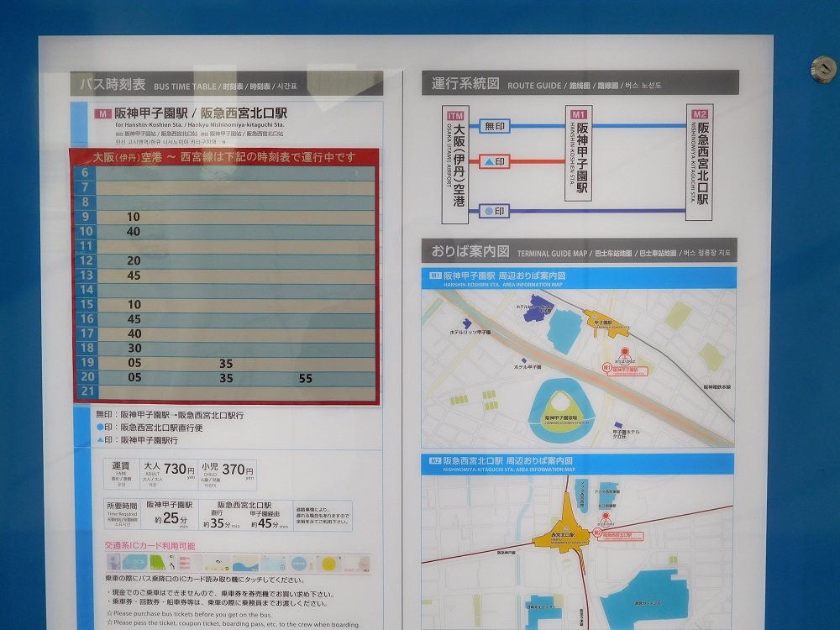Click the 阪神甲子園駅 / 阪急西宮北口駅 destination title

tap(201, 113)
